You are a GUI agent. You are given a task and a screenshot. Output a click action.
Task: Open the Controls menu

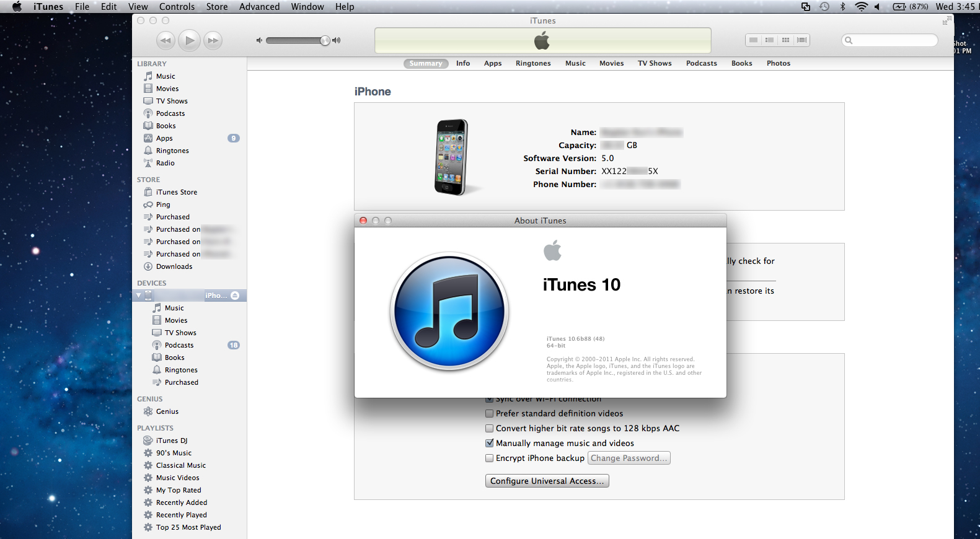click(x=177, y=7)
